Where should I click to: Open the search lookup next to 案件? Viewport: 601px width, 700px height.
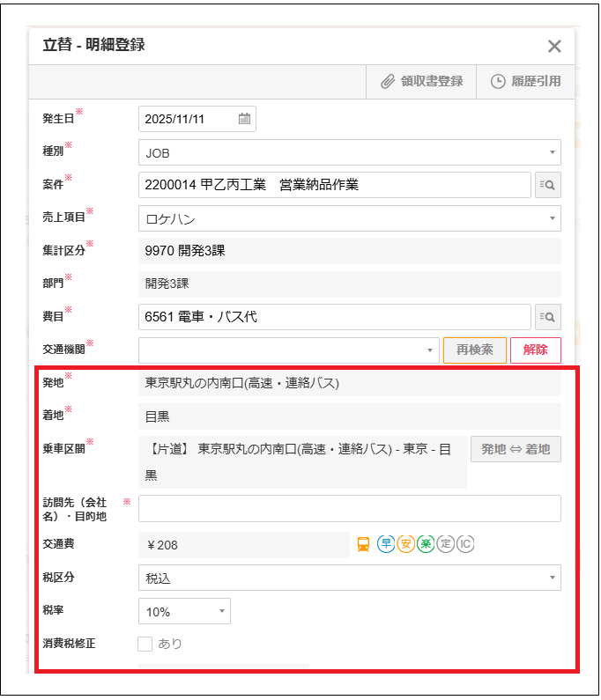tap(548, 185)
